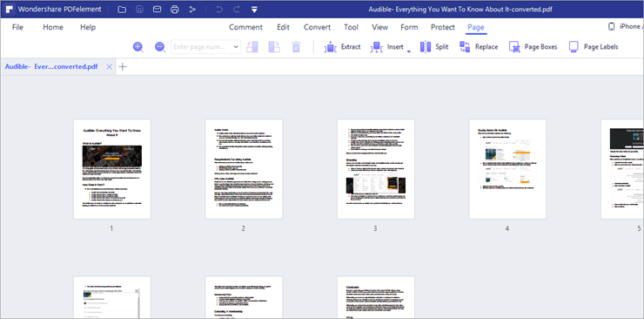644x319 pixels.
Task: Open a file with the folder icon
Action: coord(122,10)
